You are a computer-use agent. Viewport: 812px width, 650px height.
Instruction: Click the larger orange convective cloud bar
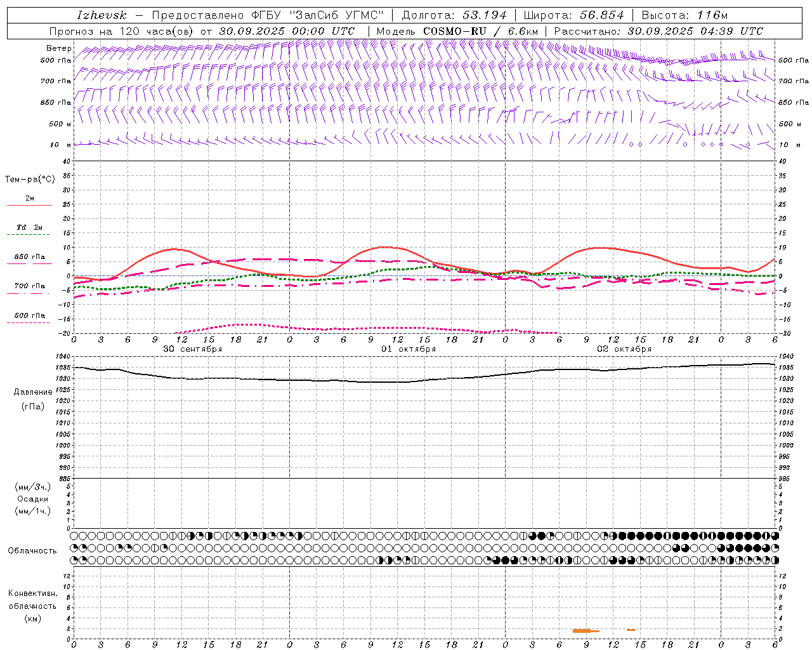585,630
